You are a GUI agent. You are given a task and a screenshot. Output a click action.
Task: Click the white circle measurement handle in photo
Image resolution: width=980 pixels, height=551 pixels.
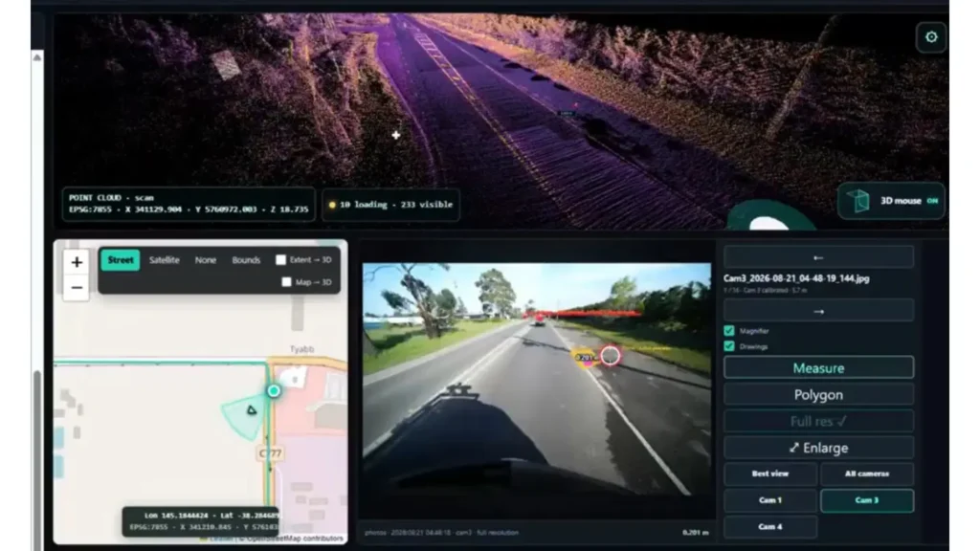tap(611, 356)
